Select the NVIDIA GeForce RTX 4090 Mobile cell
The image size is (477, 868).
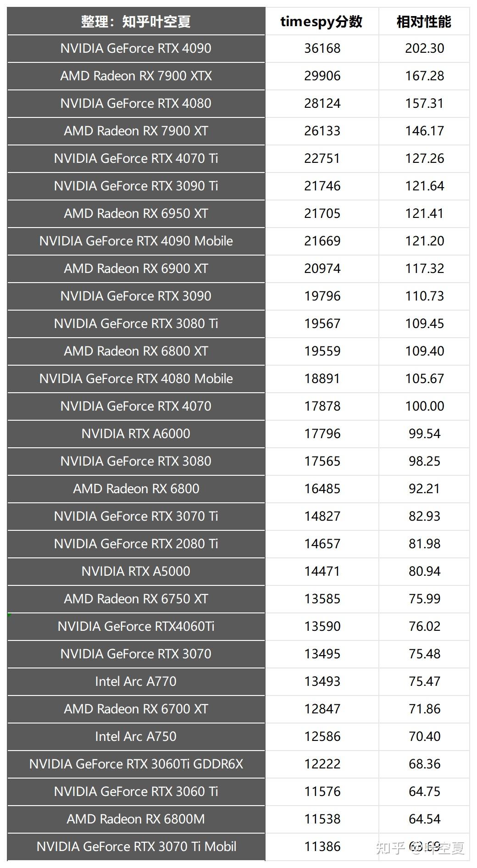tap(136, 241)
